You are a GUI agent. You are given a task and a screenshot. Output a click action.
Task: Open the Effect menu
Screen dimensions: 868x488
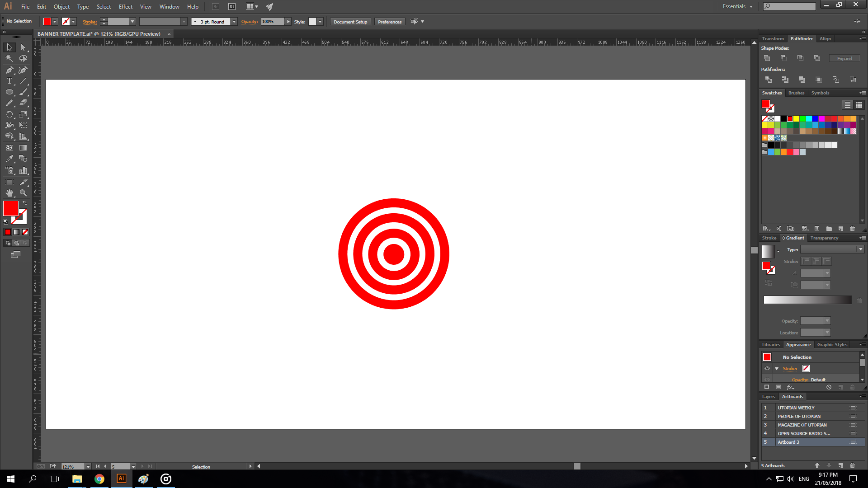coord(126,6)
